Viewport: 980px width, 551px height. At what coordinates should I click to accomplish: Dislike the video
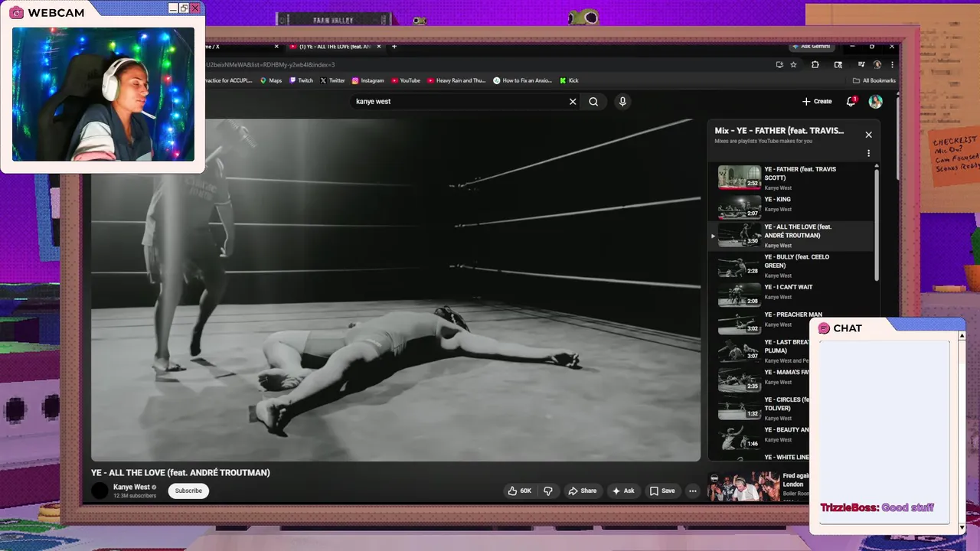click(x=548, y=491)
